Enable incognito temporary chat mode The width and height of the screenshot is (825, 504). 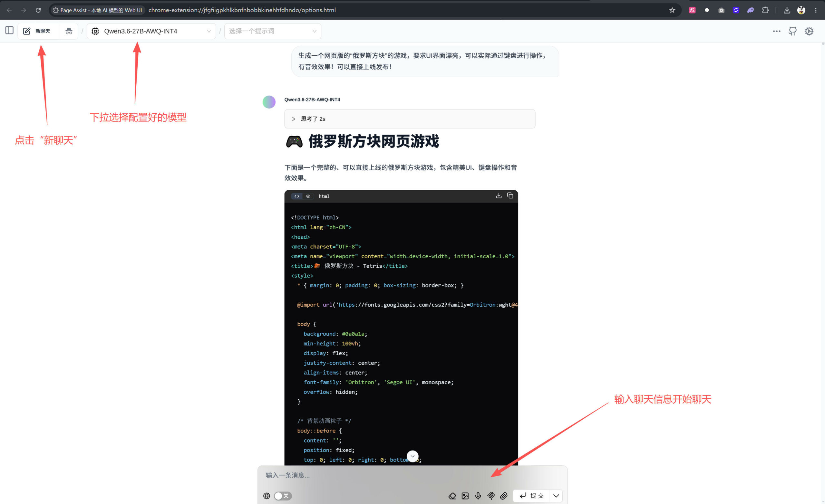(69, 31)
